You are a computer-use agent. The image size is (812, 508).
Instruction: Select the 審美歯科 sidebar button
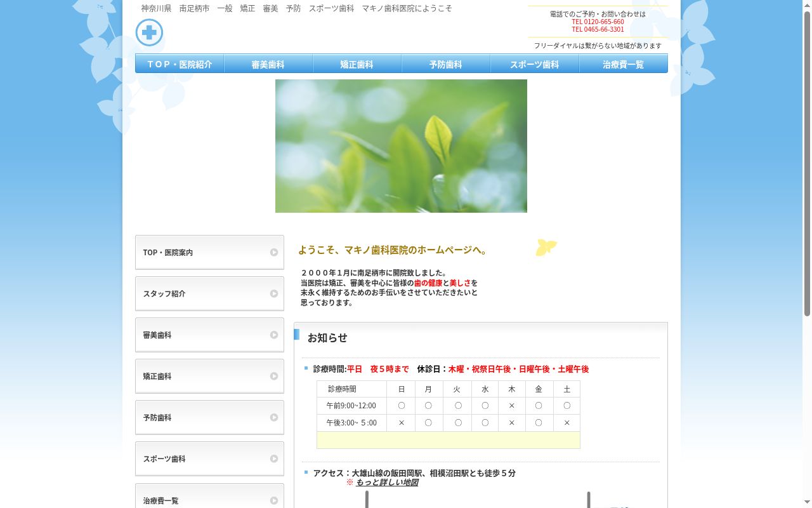coord(209,335)
